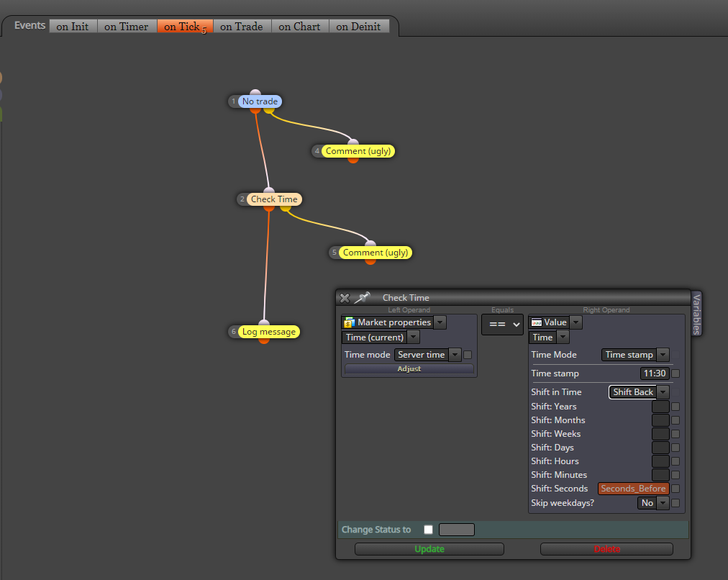Close the Check Time panel
Image resolution: width=728 pixels, height=580 pixels.
(x=345, y=298)
